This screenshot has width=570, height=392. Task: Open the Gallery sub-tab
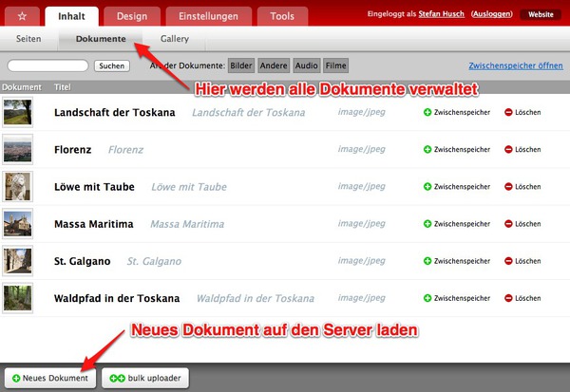click(x=175, y=39)
